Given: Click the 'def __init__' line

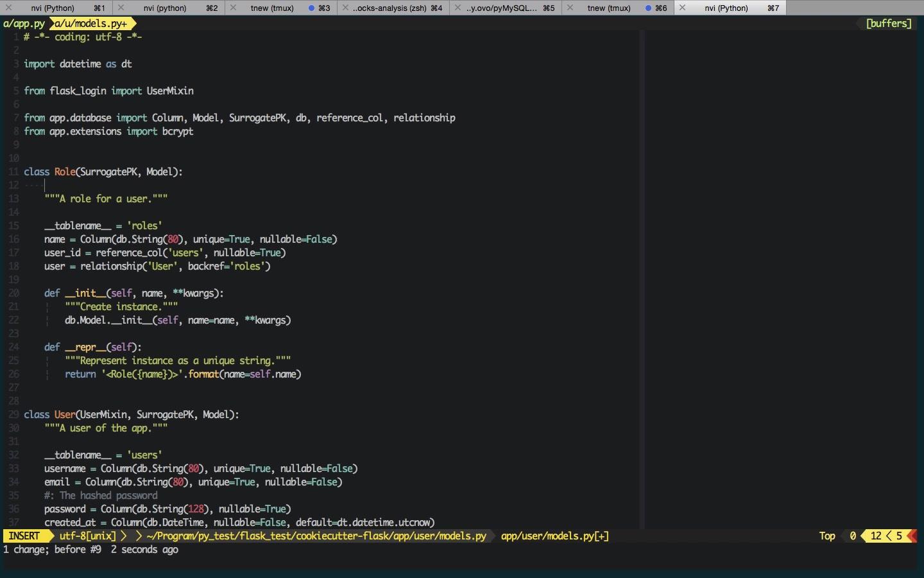Looking at the screenshot, I should pyautogui.click(x=134, y=293).
